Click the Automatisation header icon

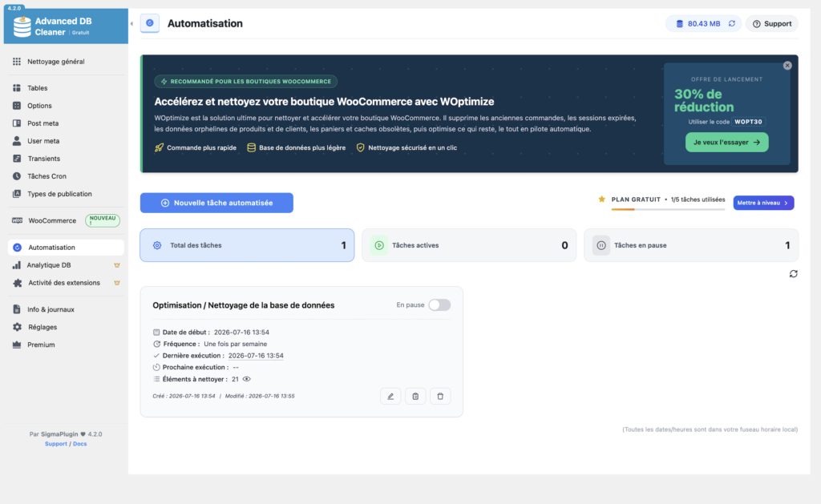(x=150, y=23)
